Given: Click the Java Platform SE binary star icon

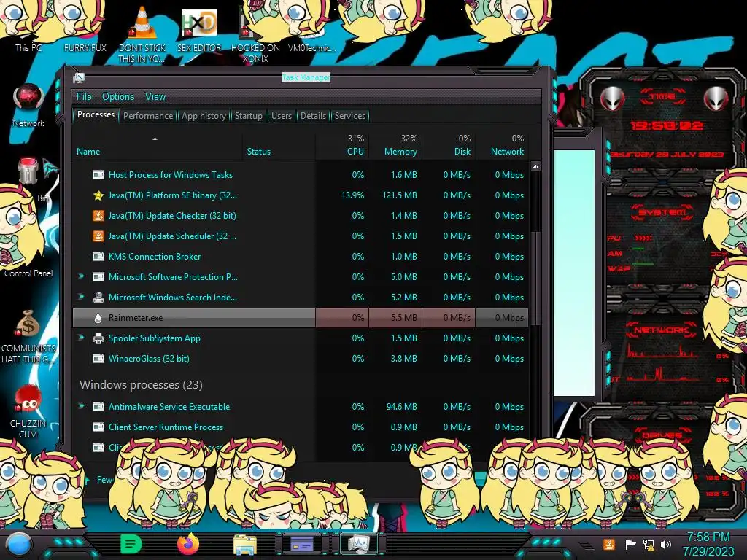Looking at the screenshot, I should (x=98, y=195).
